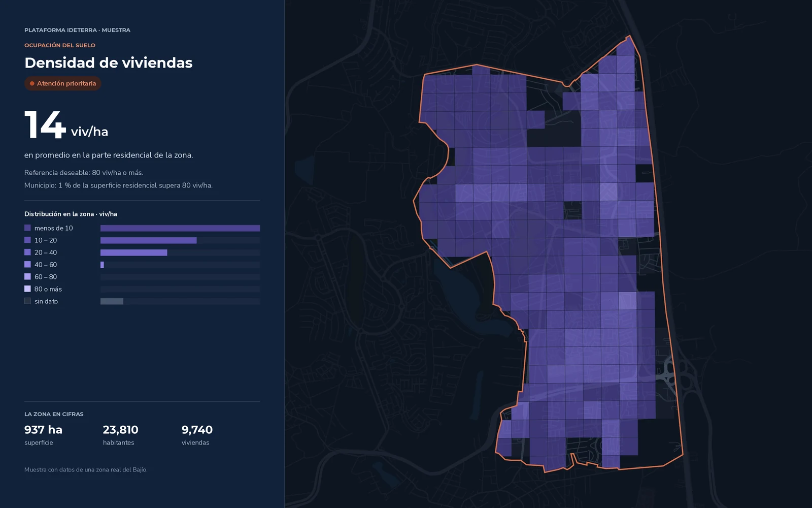Click the '40 – 60' legend color swatch

27,265
